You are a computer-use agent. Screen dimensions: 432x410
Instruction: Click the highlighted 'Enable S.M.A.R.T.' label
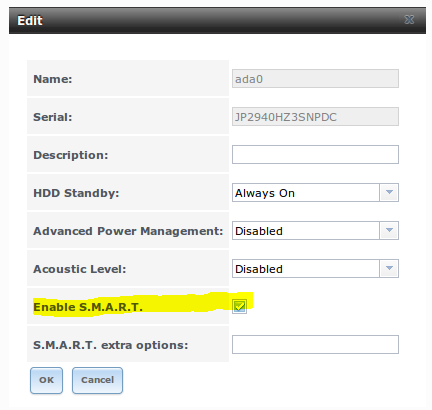tap(88, 307)
